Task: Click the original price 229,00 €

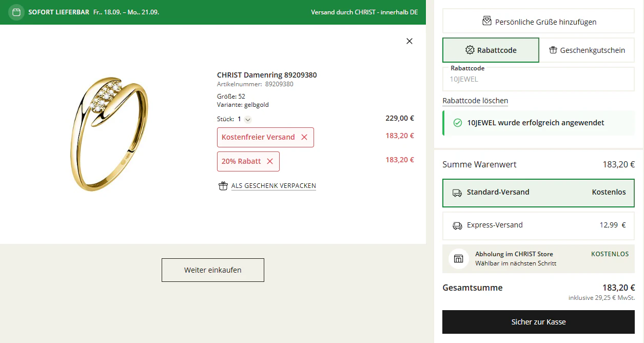Action: pyautogui.click(x=400, y=118)
